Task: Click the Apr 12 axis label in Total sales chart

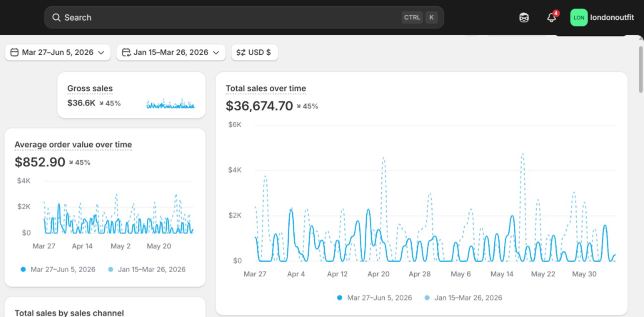Action: click(337, 274)
